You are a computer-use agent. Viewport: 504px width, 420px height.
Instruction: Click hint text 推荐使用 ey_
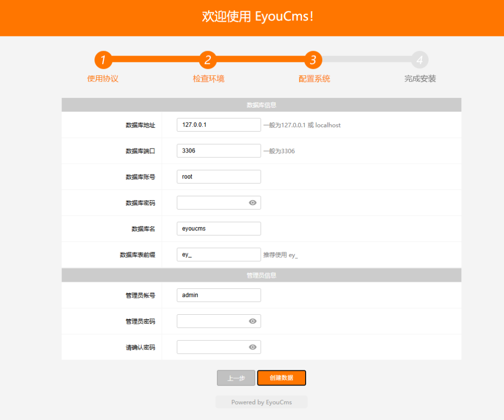click(x=281, y=255)
